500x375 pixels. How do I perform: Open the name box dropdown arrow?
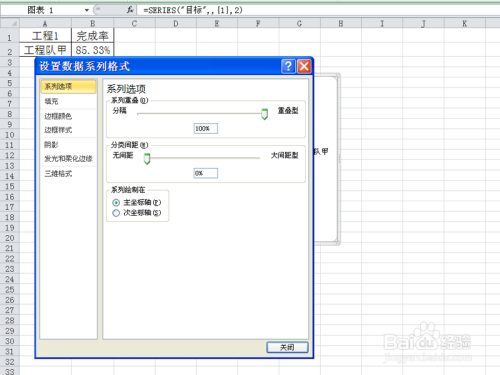tap(87, 10)
